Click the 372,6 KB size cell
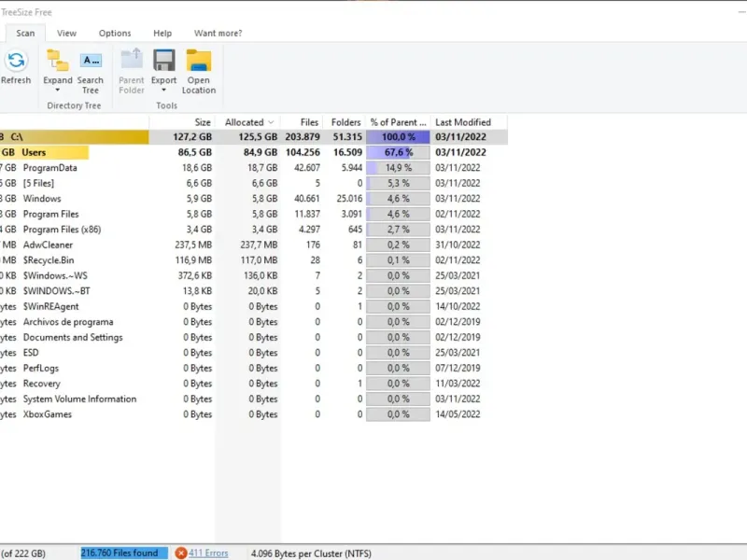Viewport: 747px width, 560px height. click(x=195, y=275)
